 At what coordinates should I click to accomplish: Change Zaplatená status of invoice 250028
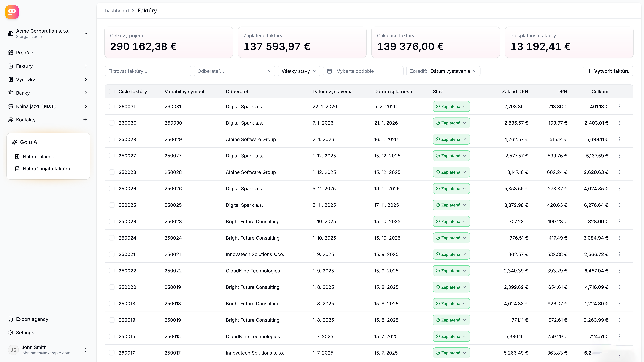451,172
